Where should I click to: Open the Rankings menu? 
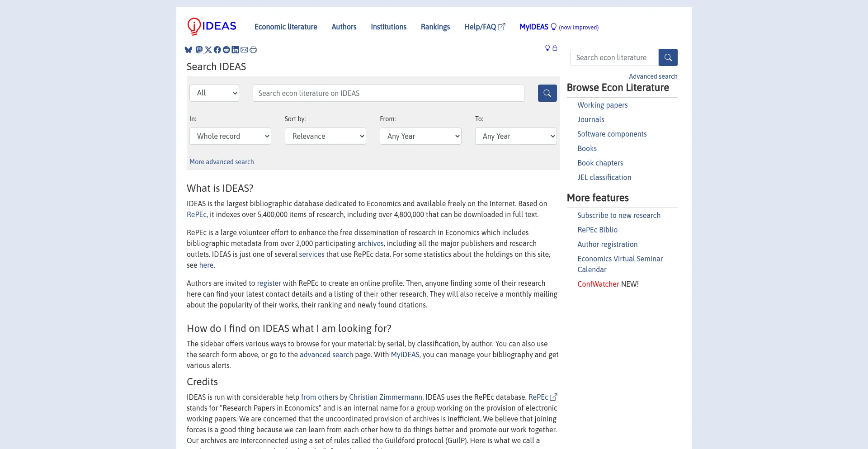point(435,27)
